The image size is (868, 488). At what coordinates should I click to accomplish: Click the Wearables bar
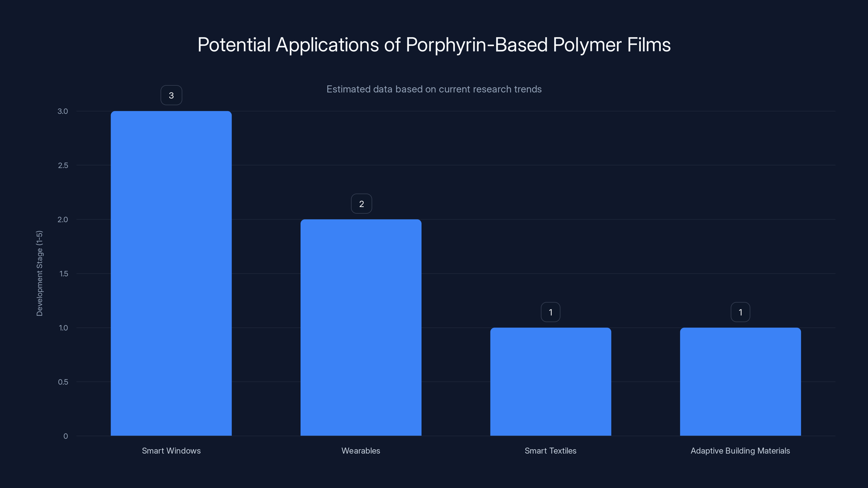pos(361,327)
